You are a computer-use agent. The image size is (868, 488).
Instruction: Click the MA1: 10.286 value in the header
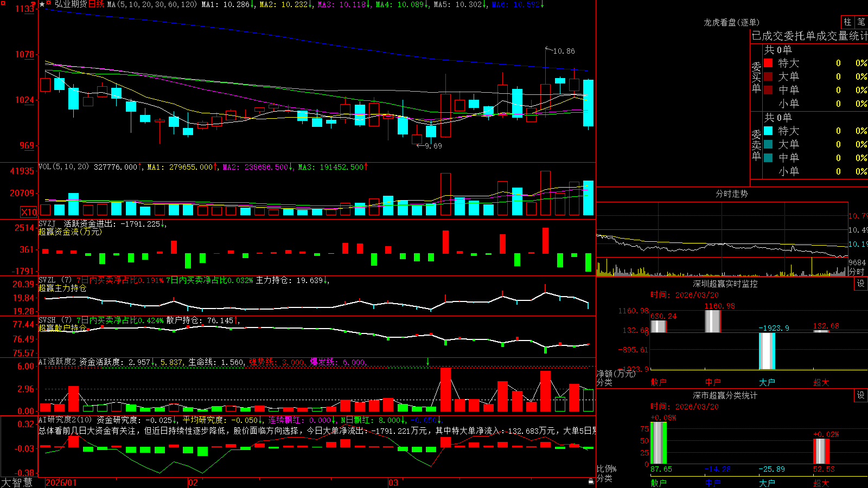coord(228,4)
